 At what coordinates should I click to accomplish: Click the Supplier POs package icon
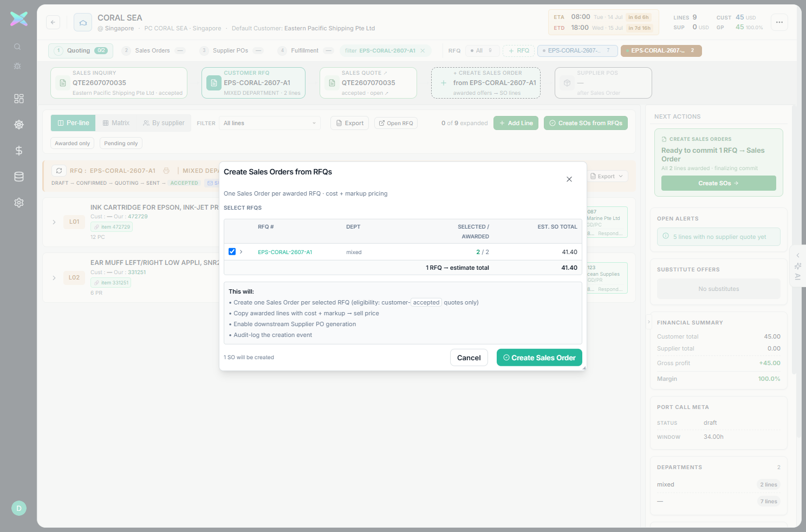point(567,83)
